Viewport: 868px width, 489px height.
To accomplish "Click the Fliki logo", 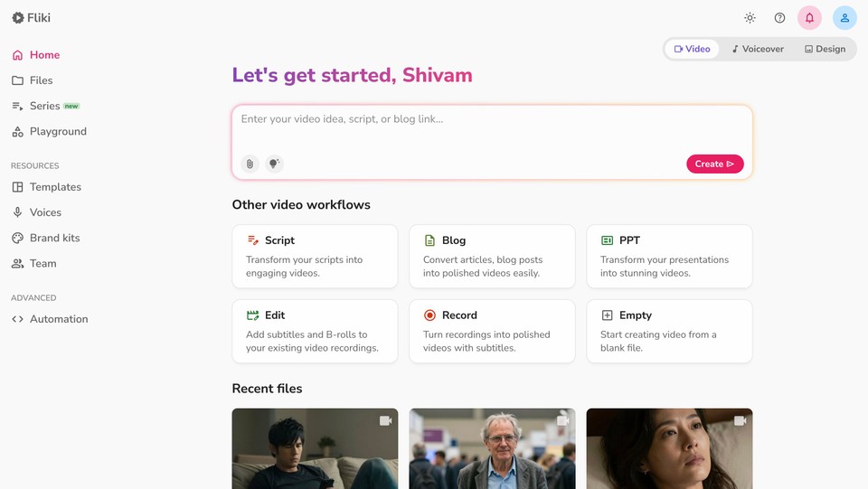I will (x=31, y=17).
